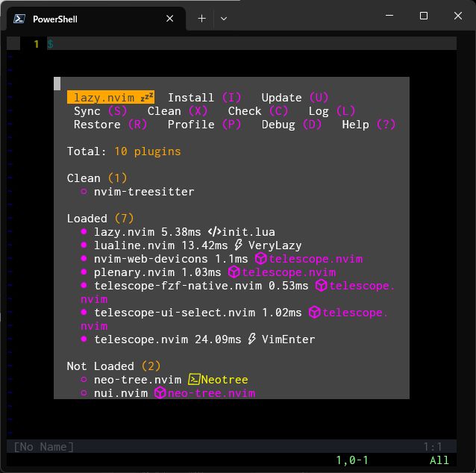476x473 pixels.
Task: Click Sync (S) in lazy.nvim
Action: tap(101, 111)
